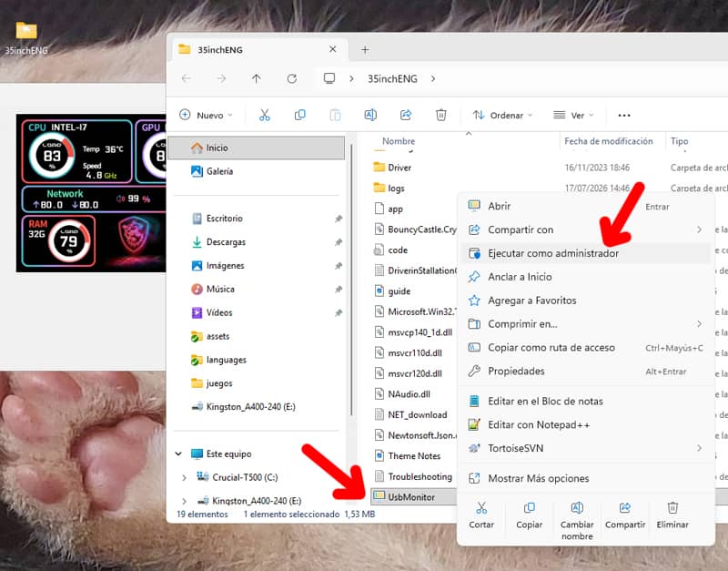
Task: Expand Kingston_A400-240 (E:) under Este equipo
Action: (185, 501)
